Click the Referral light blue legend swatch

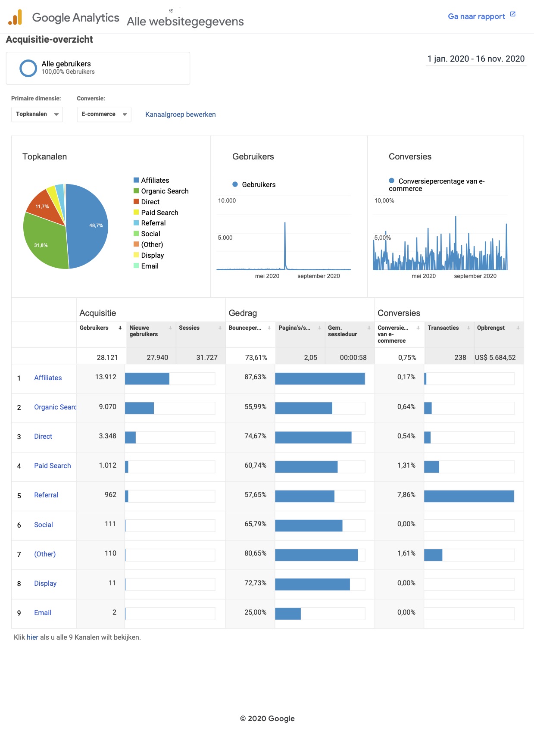tap(136, 223)
